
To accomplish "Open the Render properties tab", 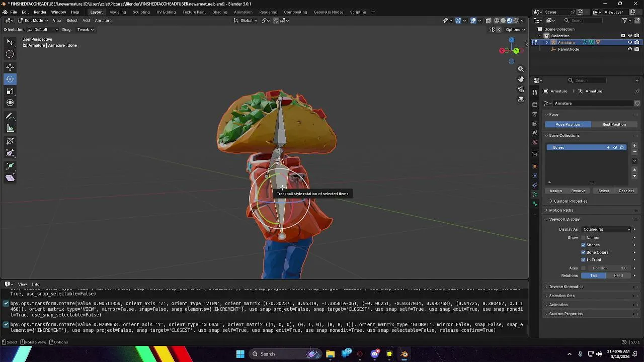I will pyautogui.click(x=535, y=105).
